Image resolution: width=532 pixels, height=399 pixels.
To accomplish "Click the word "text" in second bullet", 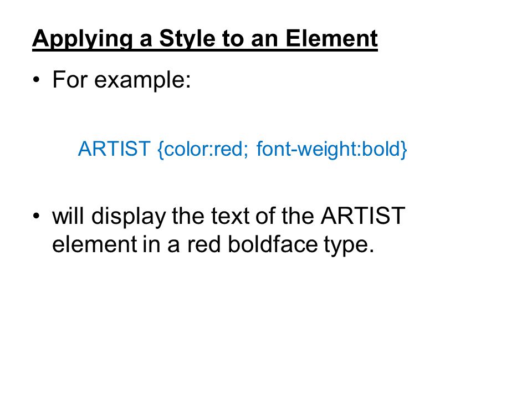I will click(x=231, y=216).
